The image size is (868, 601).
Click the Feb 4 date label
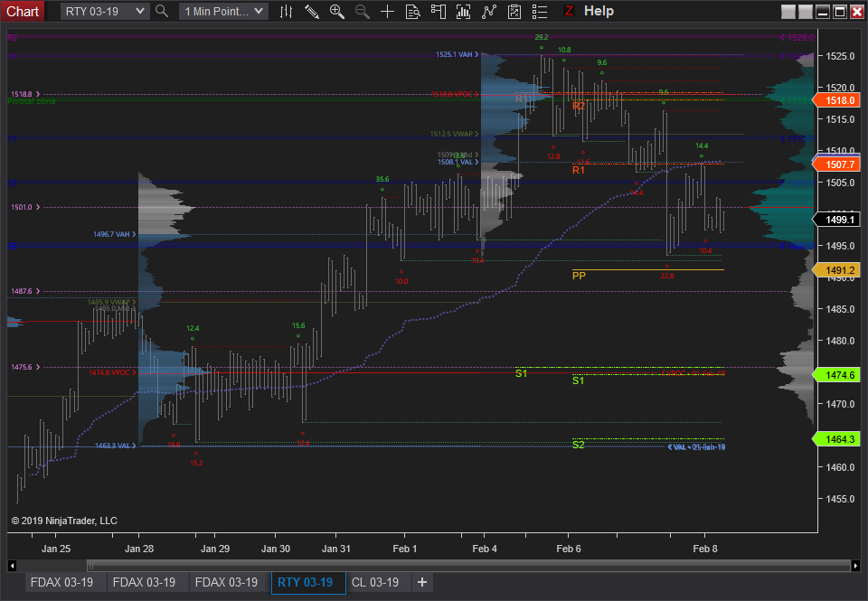pos(485,549)
